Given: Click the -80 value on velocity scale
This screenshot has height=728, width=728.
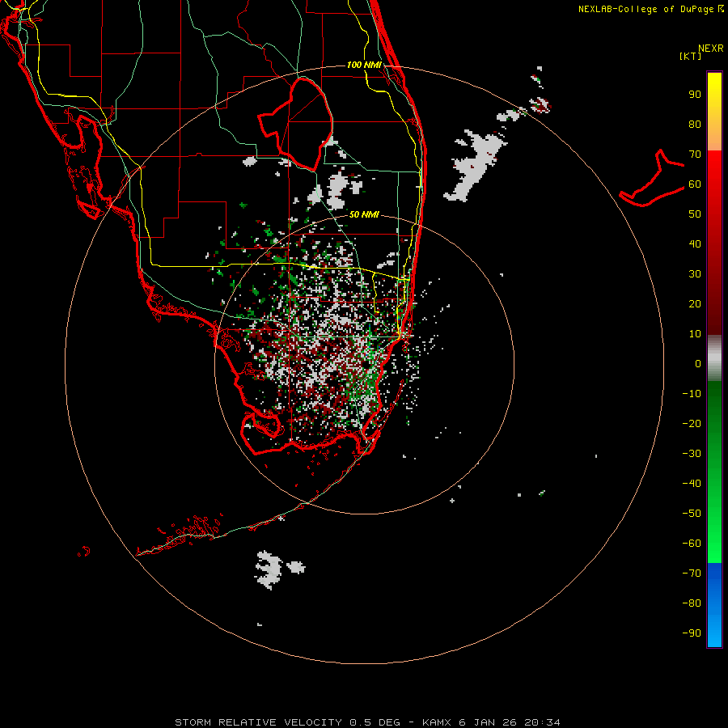Looking at the screenshot, I should 692,603.
